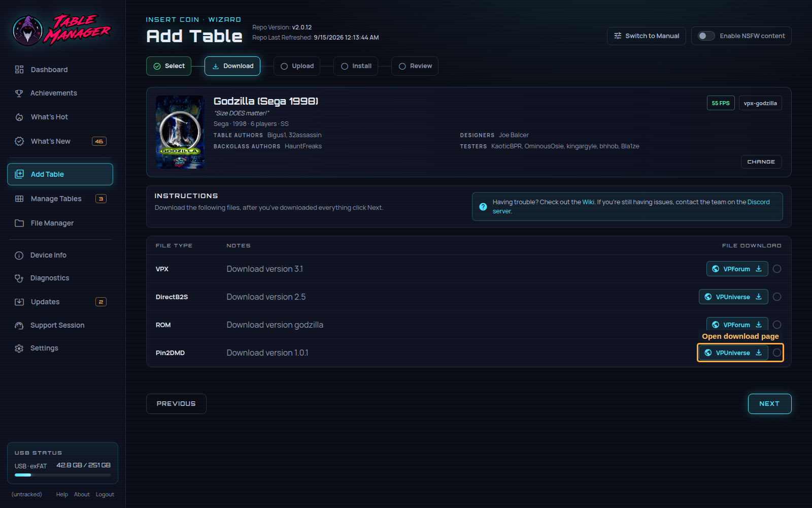This screenshot has width=812, height=508.
Task: Open the Wiki link
Action: tap(588, 202)
